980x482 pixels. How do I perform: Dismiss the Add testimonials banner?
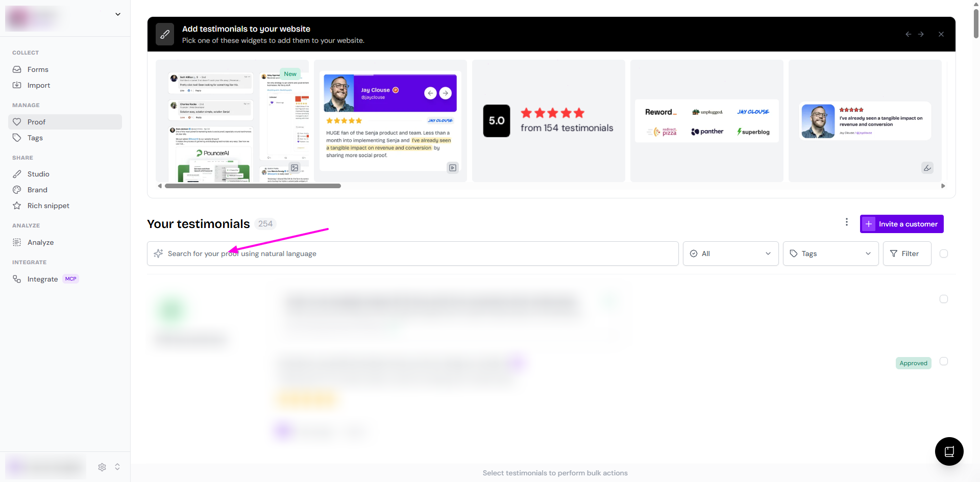pos(941,34)
